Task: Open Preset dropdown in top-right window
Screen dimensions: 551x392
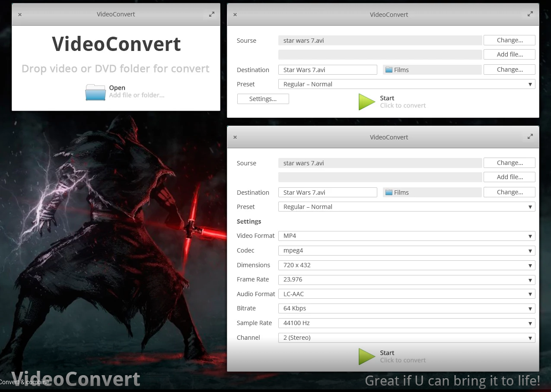Action: [x=407, y=84]
